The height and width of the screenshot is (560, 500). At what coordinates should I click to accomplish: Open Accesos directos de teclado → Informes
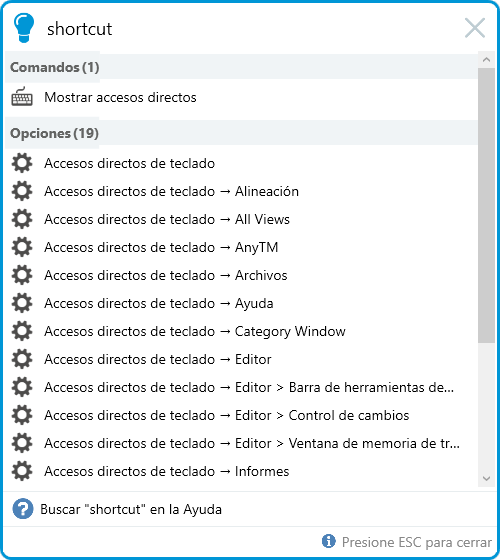point(167,471)
